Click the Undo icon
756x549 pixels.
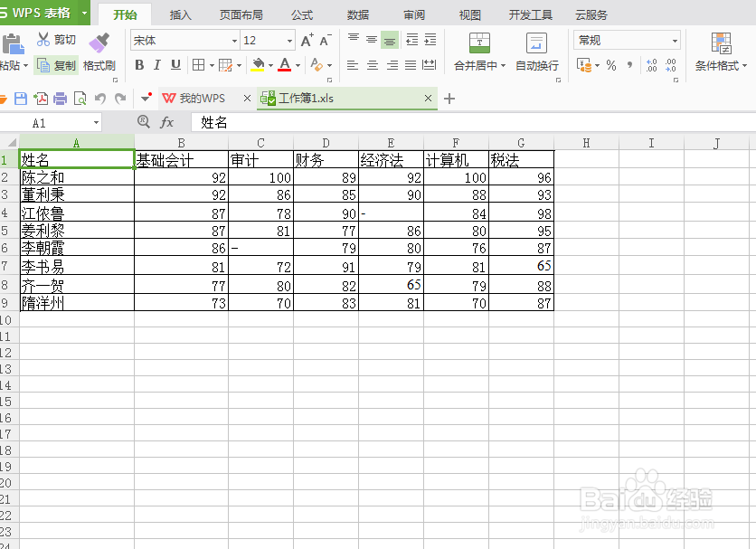click(99, 99)
